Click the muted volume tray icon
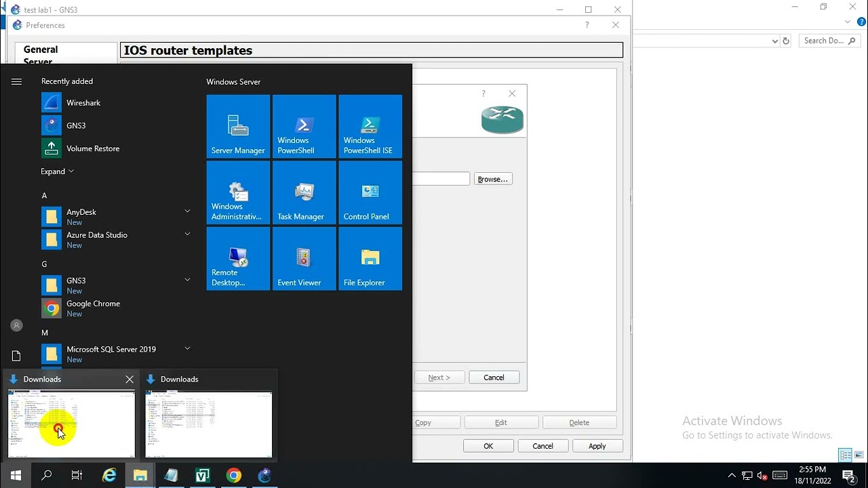Viewport: 868px width, 488px height. pos(762,476)
